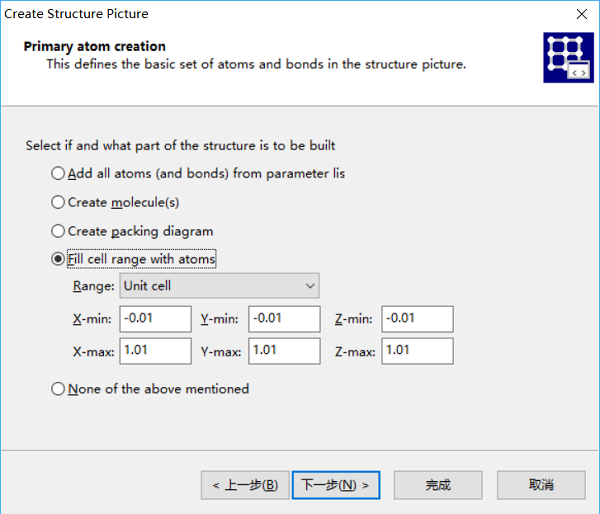600x514 pixels.
Task: Click the Y-max input field
Action: (x=284, y=351)
